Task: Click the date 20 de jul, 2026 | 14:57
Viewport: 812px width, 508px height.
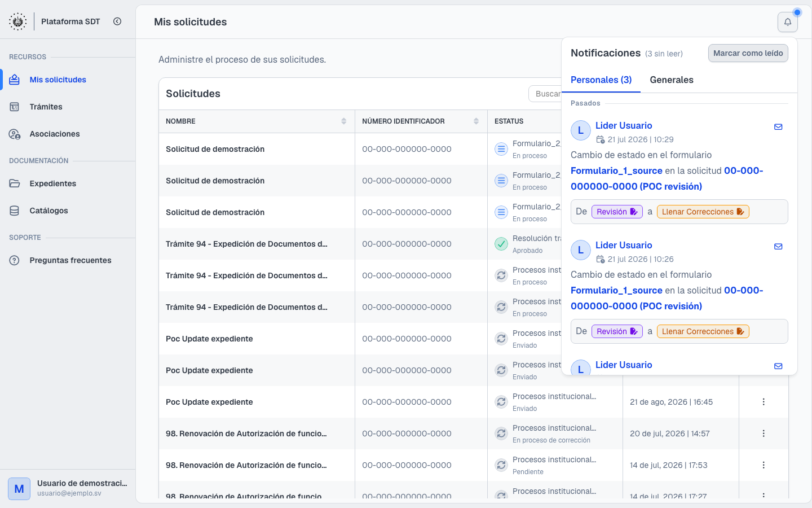Action: pos(670,433)
